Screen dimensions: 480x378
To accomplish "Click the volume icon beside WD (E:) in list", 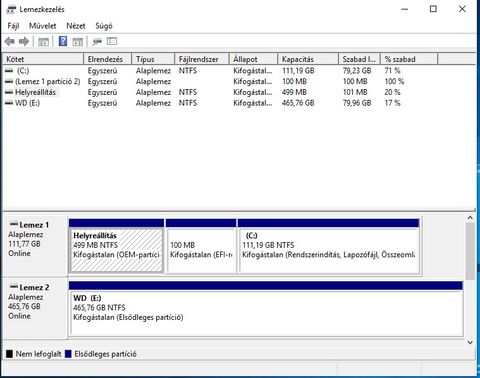I will point(9,103).
